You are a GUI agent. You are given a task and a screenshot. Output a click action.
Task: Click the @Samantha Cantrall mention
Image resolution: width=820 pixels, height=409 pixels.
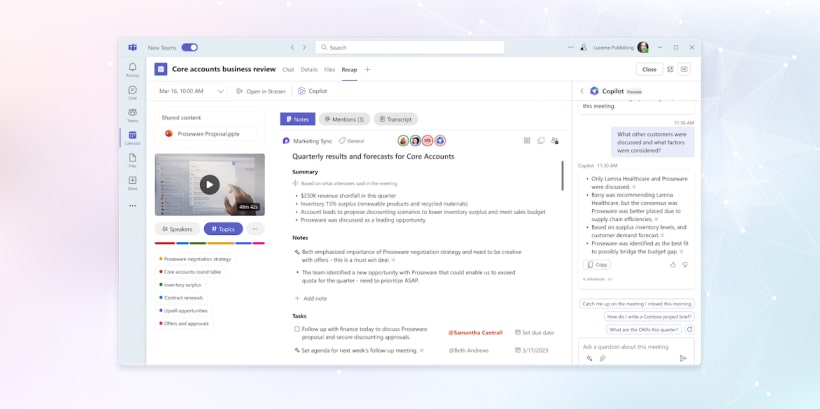[x=475, y=333]
